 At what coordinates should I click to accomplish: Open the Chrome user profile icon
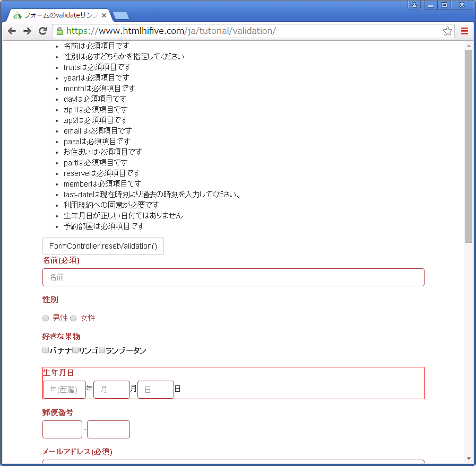414,5
